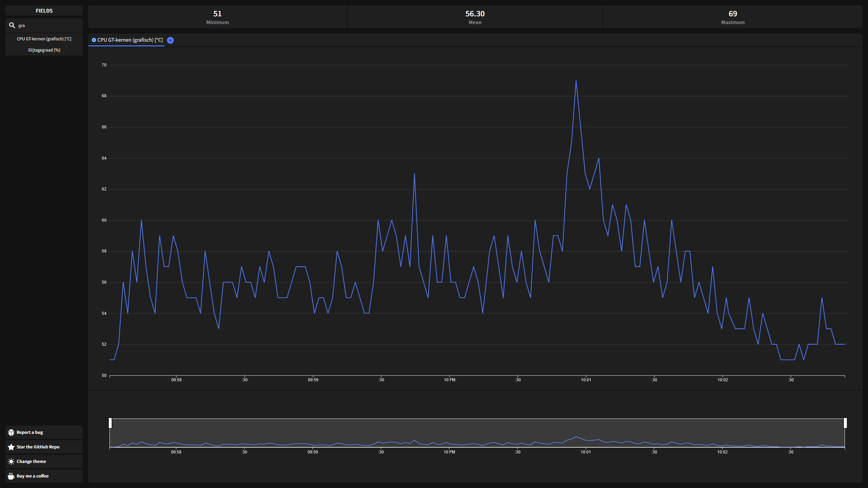The width and height of the screenshot is (868, 488).
Task: Click the bug icon near Report a bug
Action: click(x=11, y=432)
